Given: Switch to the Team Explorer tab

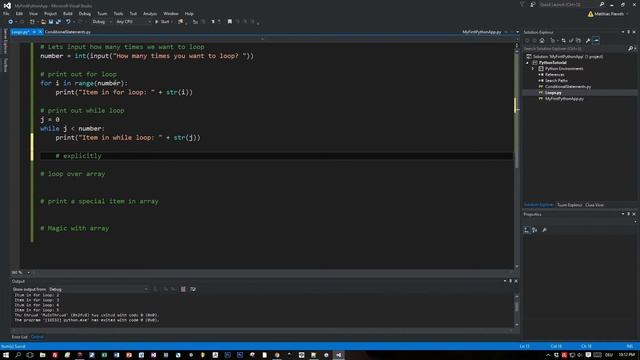Looking at the screenshot, I should pyautogui.click(x=569, y=205).
